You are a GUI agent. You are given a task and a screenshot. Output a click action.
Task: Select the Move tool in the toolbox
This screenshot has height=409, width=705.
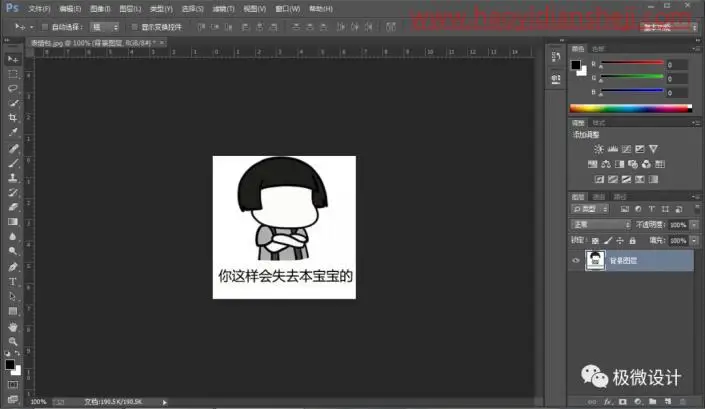[x=13, y=59]
